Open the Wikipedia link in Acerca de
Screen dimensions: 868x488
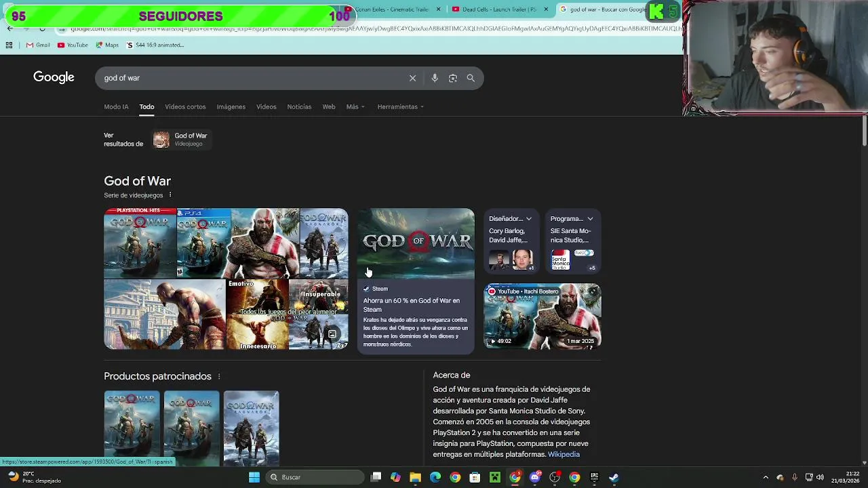pos(564,455)
